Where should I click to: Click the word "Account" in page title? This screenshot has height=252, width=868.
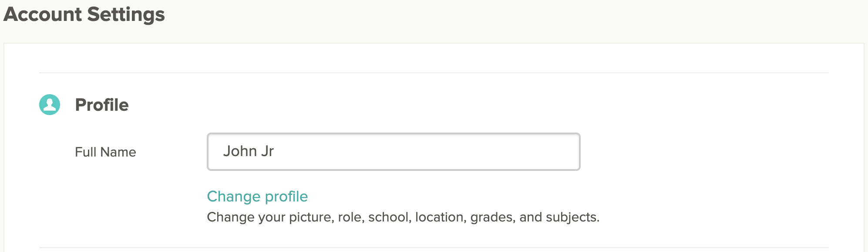click(x=43, y=14)
